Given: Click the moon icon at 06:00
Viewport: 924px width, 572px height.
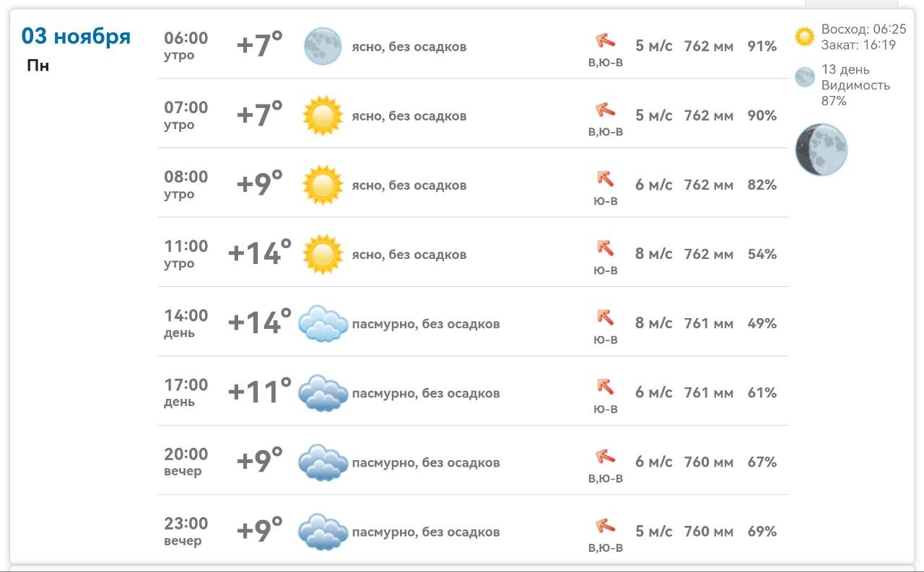Looking at the screenshot, I should click(322, 46).
